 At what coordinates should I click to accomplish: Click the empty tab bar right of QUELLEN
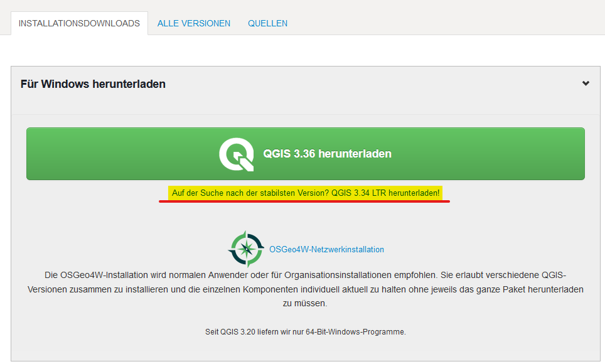439,23
